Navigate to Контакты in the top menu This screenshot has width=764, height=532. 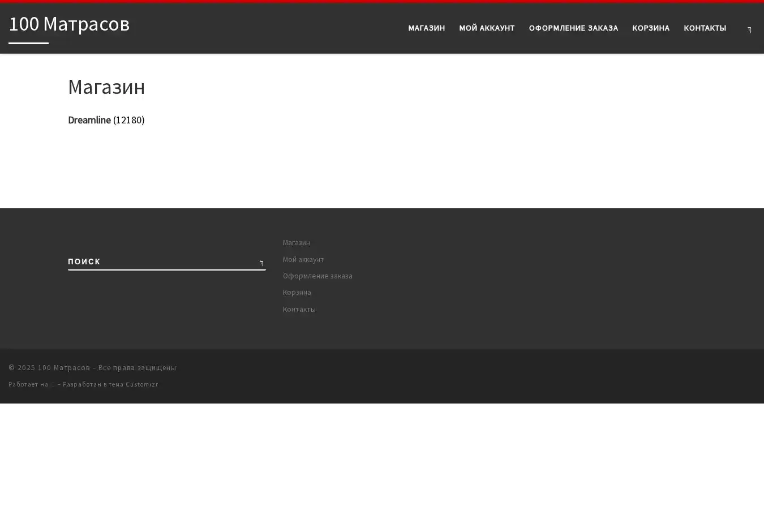click(x=705, y=28)
